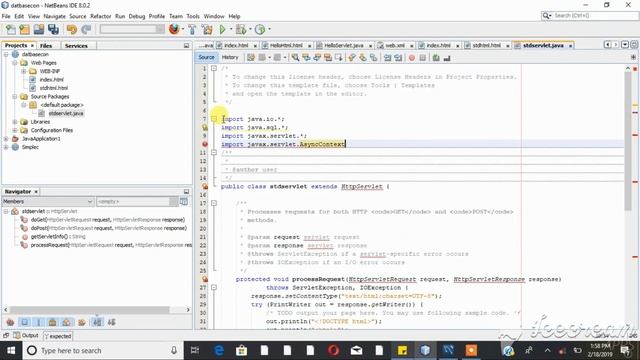Open the browser selector dropdown arrow
Image resolution: width=640 pixels, height=360 pixels.
click(182, 29)
